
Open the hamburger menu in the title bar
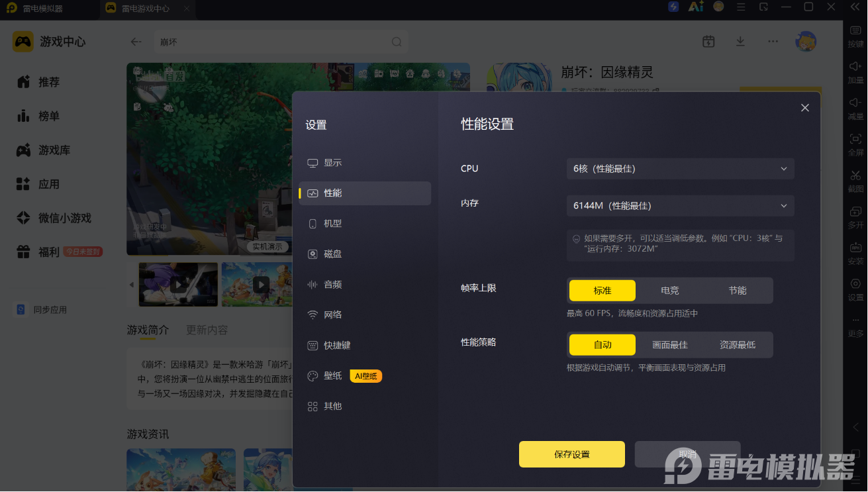(x=741, y=7)
